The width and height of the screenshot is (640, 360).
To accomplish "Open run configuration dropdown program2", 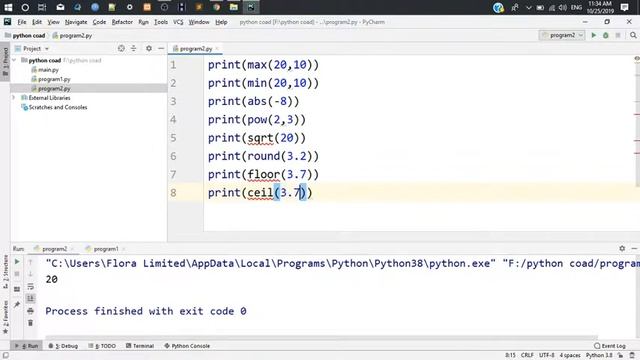I will [x=562, y=36].
